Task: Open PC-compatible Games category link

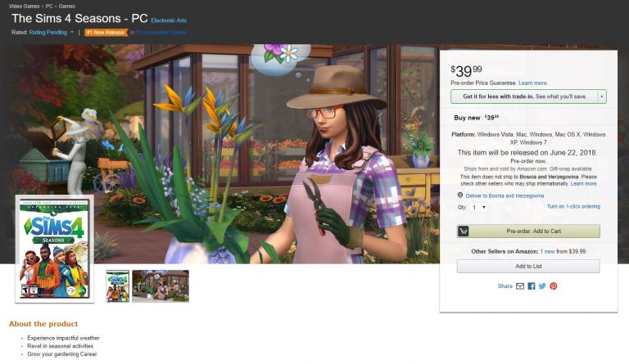Action: (161, 32)
